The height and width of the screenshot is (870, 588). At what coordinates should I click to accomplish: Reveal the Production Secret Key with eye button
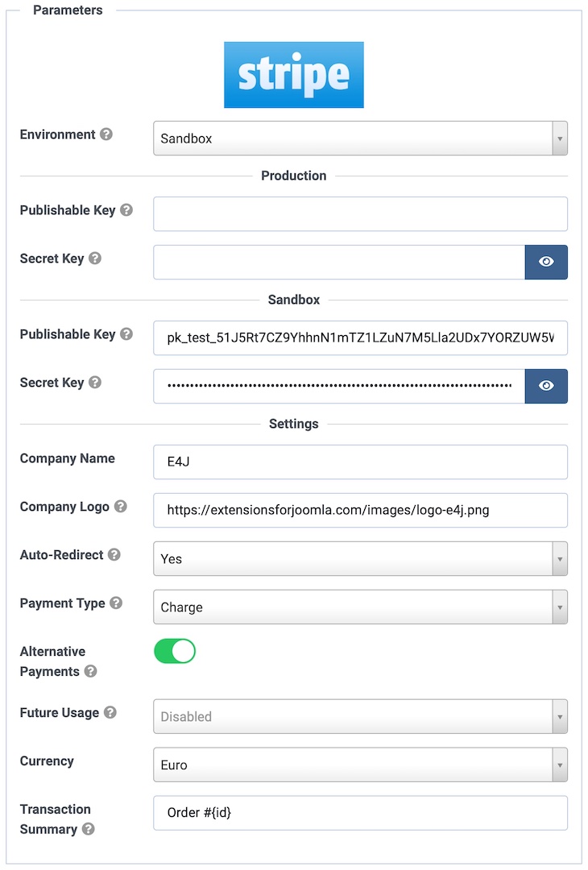(546, 262)
